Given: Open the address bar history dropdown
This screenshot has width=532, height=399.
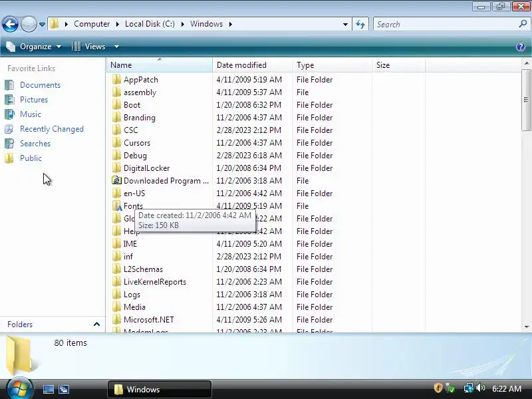Looking at the screenshot, I should pos(345,24).
